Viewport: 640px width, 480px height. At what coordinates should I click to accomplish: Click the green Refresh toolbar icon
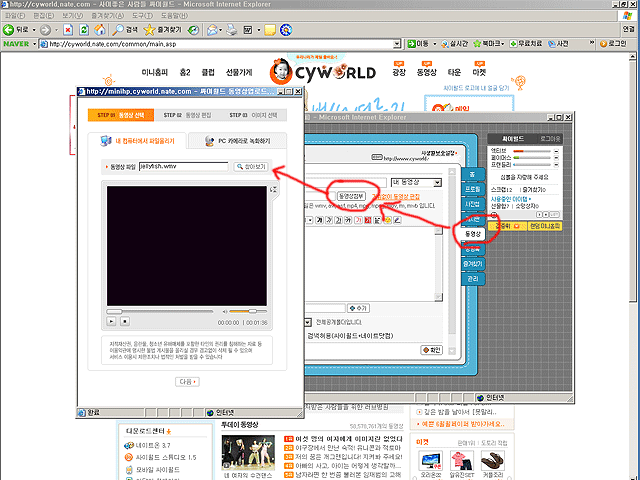tap(84, 30)
